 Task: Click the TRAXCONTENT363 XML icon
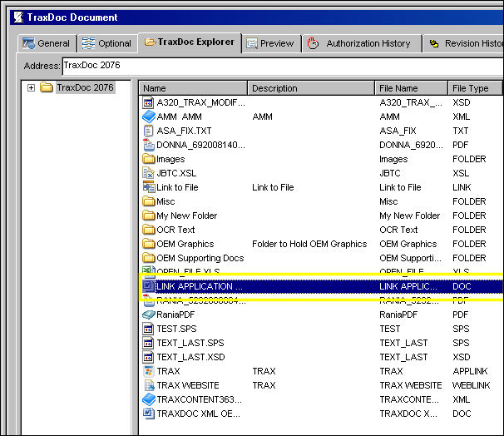149,399
